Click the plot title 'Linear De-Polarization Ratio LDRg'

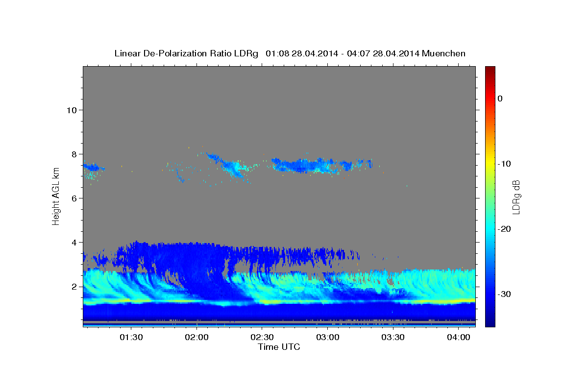[x=186, y=53]
